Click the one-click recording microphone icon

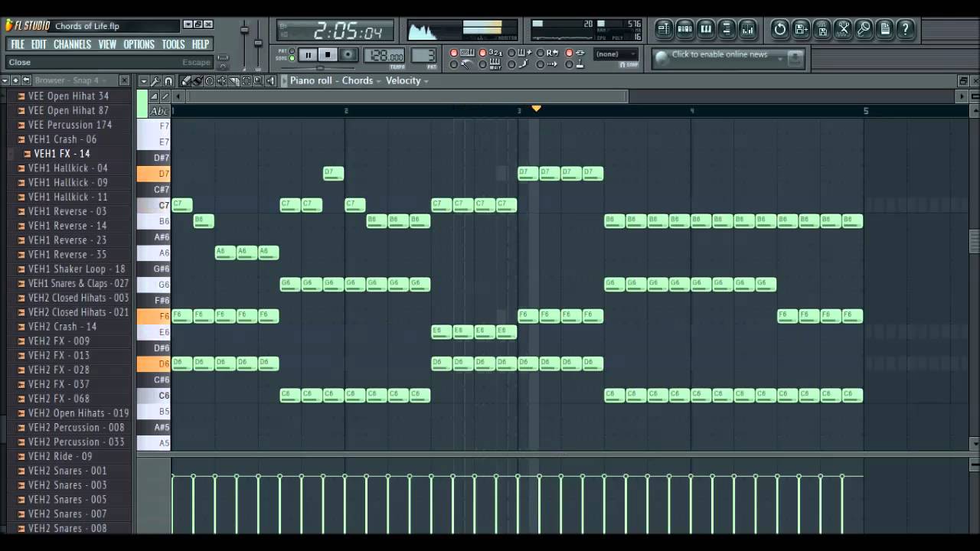[864, 29]
